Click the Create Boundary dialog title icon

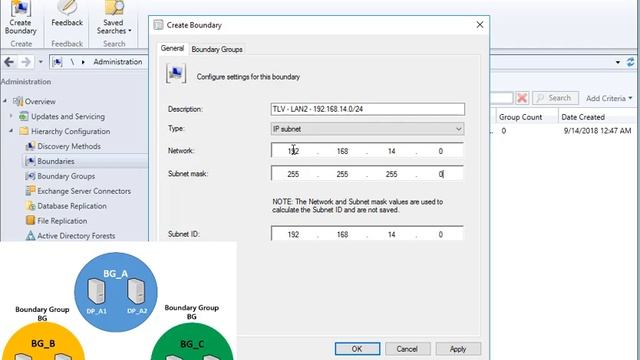pos(158,25)
